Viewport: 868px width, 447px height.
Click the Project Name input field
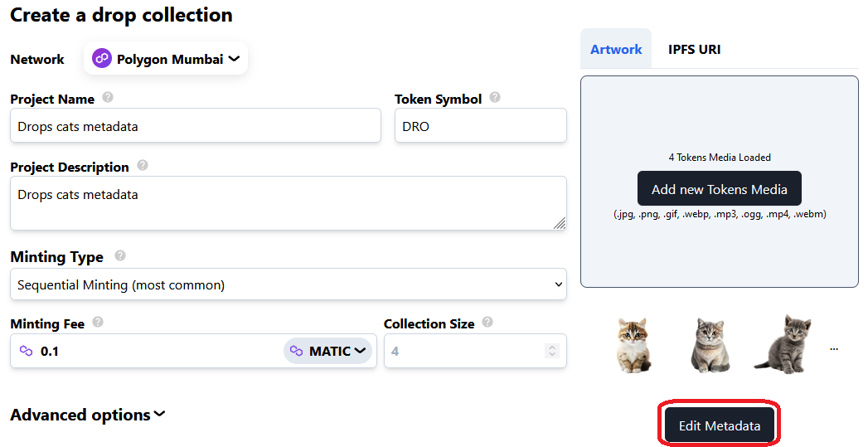click(x=195, y=127)
